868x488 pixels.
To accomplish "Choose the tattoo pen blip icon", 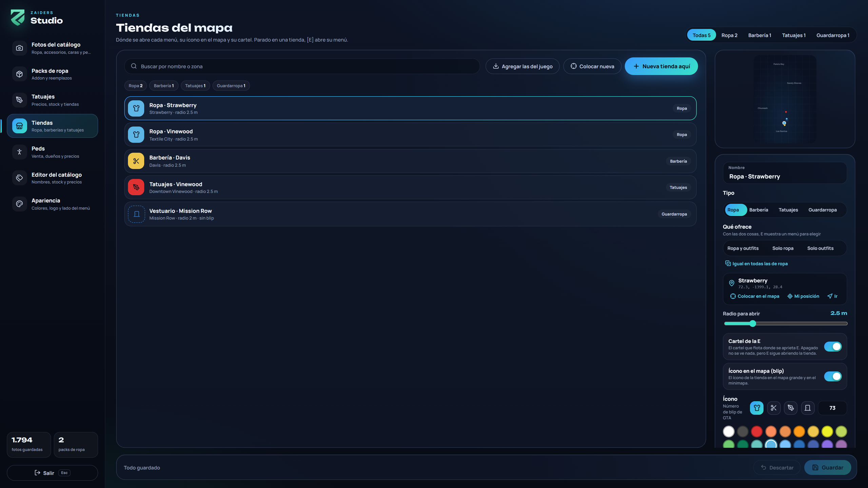I will coord(791,408).
